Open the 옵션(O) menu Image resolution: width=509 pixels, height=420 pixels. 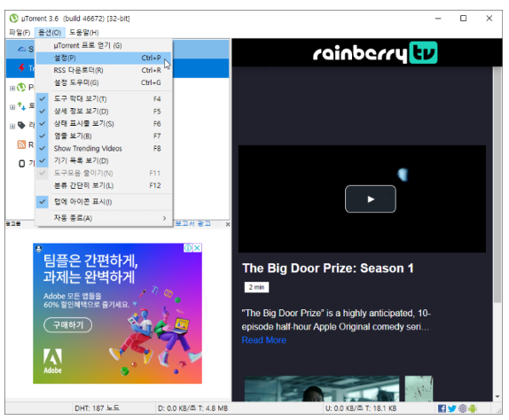click(x=50, y=33)
